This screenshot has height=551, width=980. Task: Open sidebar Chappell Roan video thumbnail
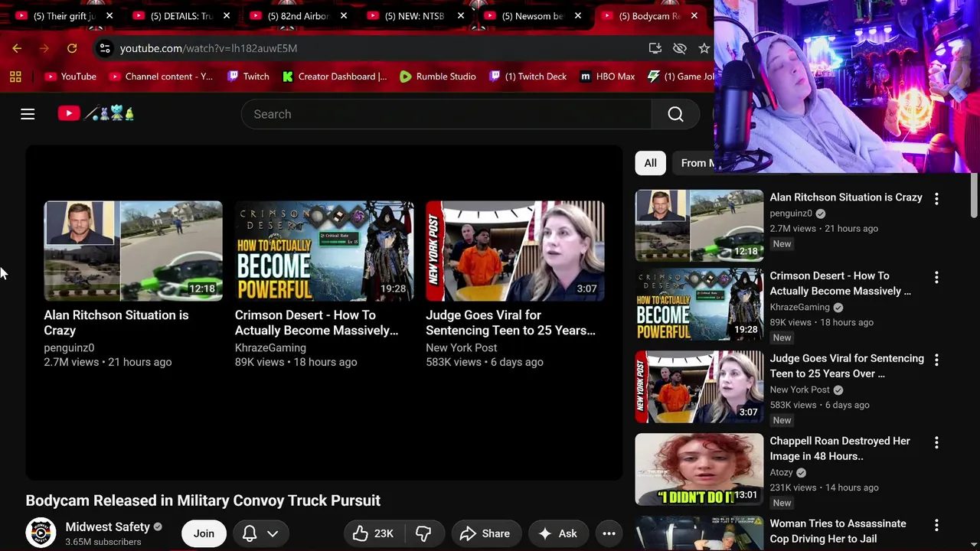pyautogui.click(x=699, y=470)
